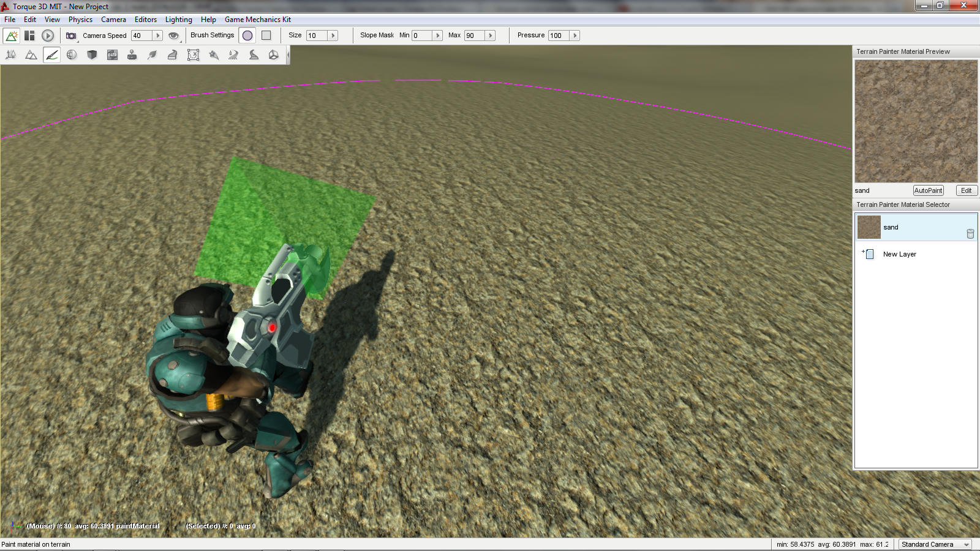Choose the circle brush shape
Image resolution: width=980 pixels, height=551 pixels.
click(247, 36)
